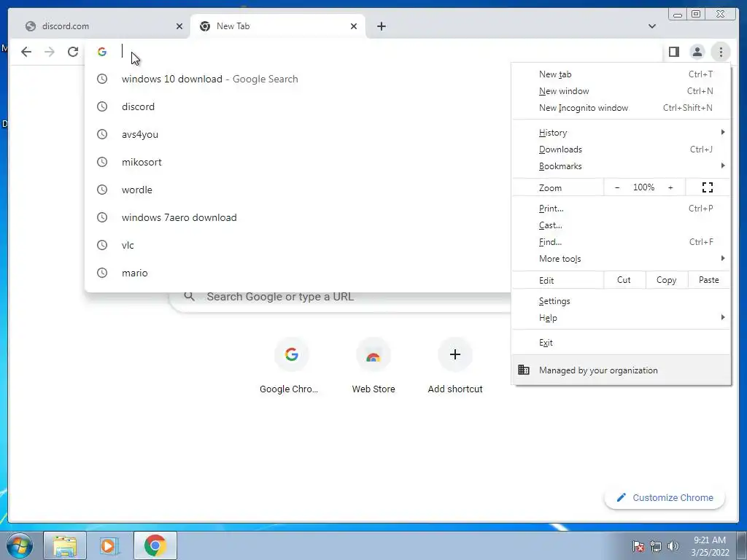Click the clock icon beside wordle suggestion
This screenshot has width=747, height=560.
click(x=102, y=190)
